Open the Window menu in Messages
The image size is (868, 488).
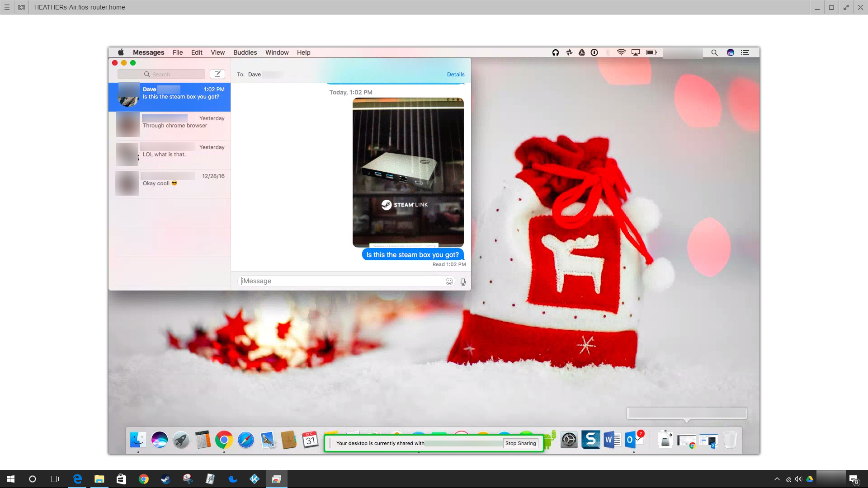coord(277,52)
